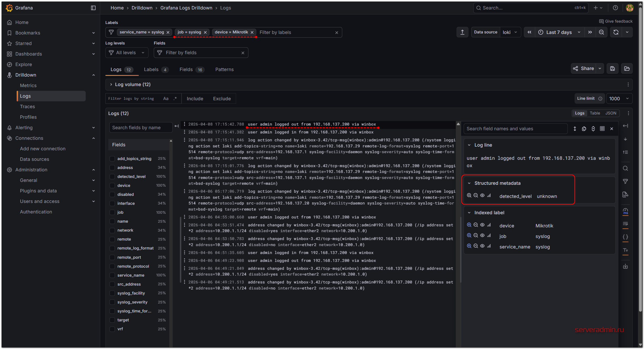The height and width of the screenshot is (349, 644).
Task: Click the zoom out time range icon
Action: (601, 32)
